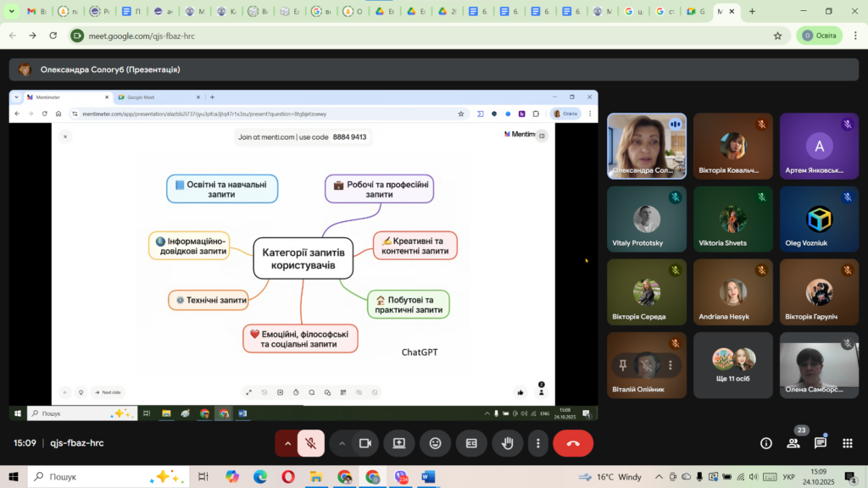Click the Освіта profile button
This screenshot has height=488, width=868.
tap(819, 36)
